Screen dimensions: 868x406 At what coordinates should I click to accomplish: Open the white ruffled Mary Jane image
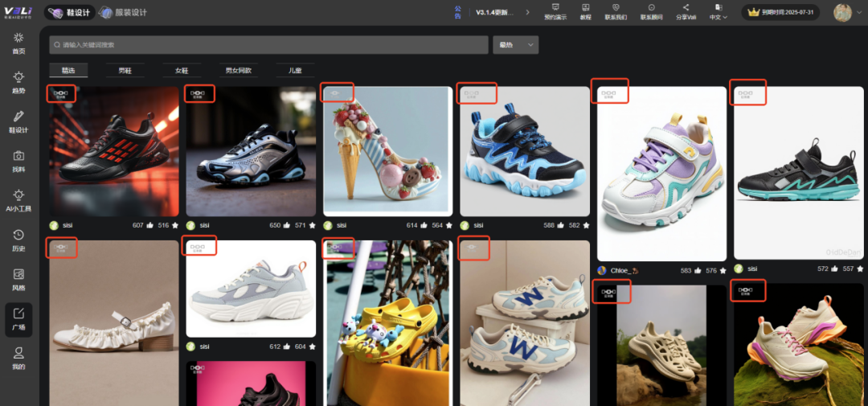tap(114, 323)
